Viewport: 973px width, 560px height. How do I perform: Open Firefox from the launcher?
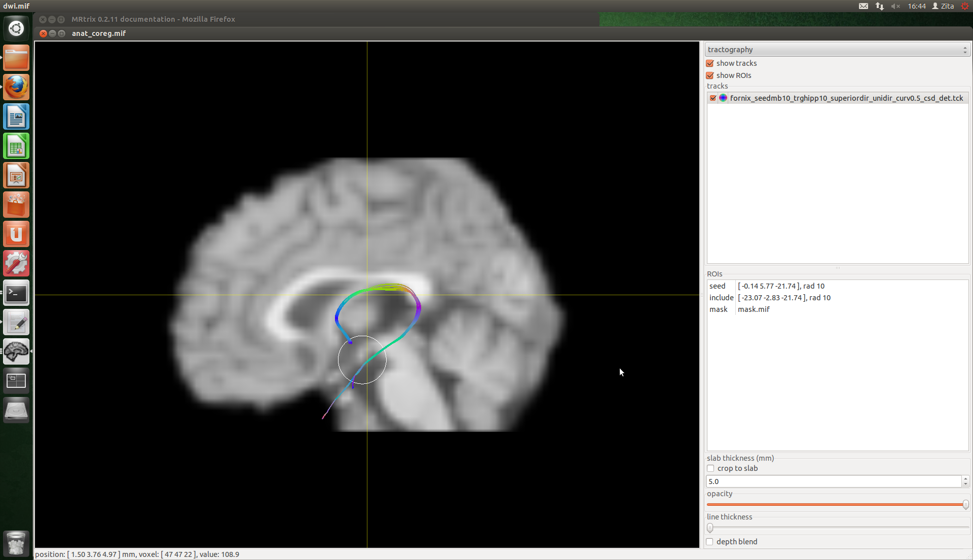[x=16, y=87]
